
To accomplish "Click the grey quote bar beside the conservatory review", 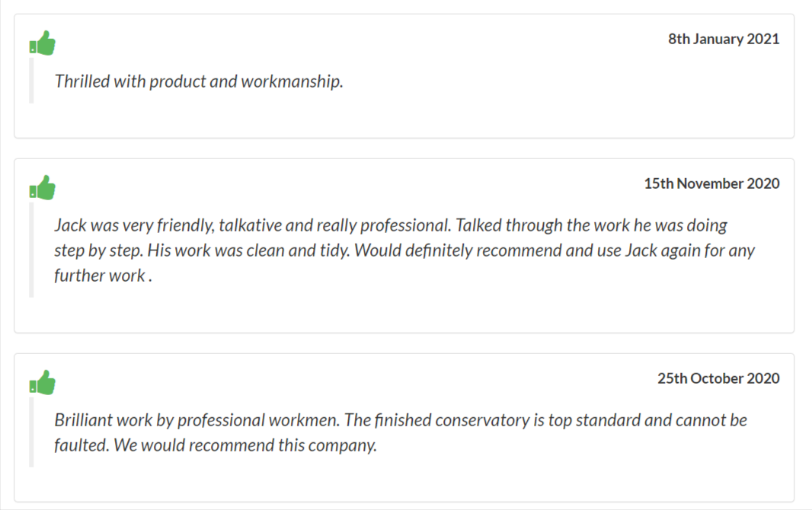I will pyautogui.click(x=31, y=432).
